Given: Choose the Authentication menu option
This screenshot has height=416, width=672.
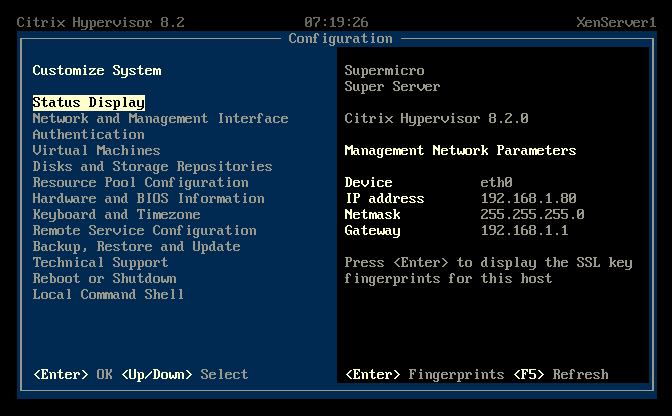Looking at the screenshot, I should pos(88,135).
